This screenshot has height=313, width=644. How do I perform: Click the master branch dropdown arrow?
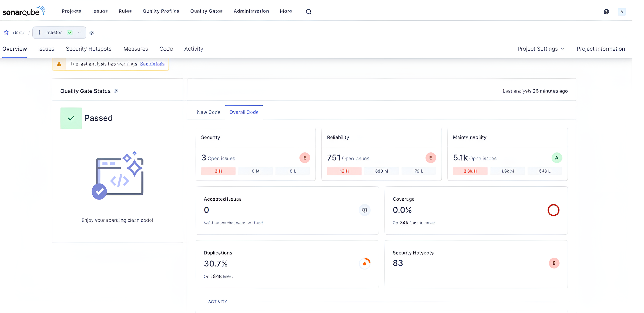80,32
